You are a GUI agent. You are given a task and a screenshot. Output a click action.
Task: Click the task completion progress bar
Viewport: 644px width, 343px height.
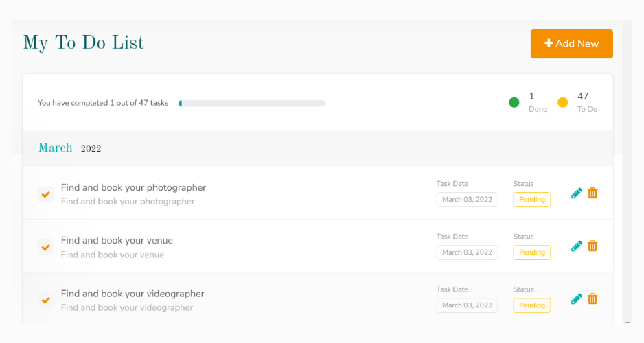click(252, 104)
